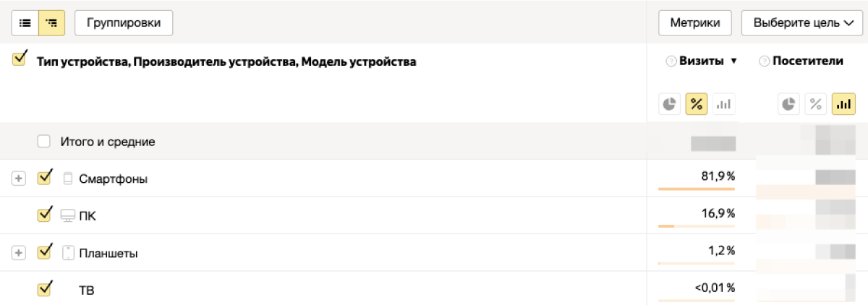This screenshot has height=305, width=868.
Task: Toggle the Итого и средние checkbox
Action: pyautogui.click(x=43, y=142)
